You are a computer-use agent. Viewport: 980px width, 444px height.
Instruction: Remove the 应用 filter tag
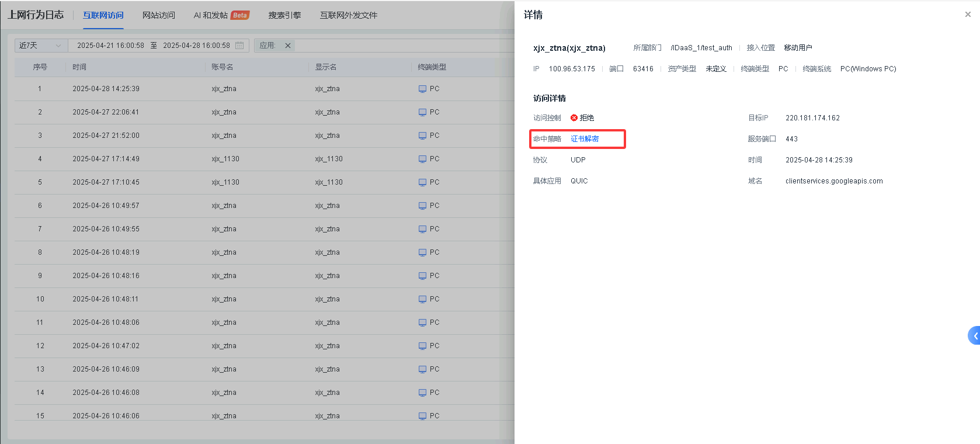[x=288, y=46]
